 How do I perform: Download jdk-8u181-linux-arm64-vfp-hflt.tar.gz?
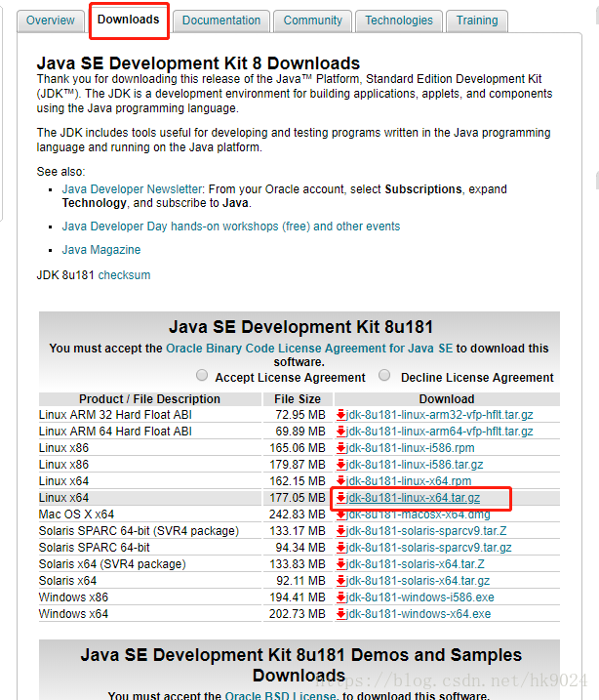coord(440,432)
